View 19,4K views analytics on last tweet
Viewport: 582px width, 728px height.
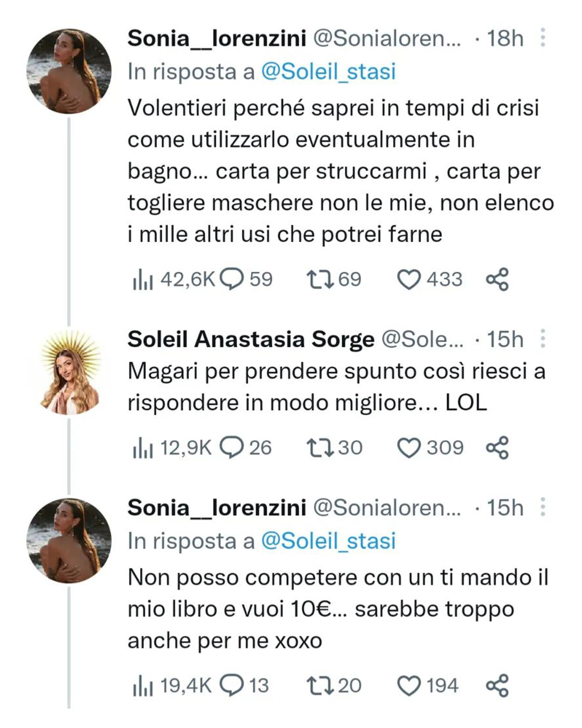pos(143,686)
